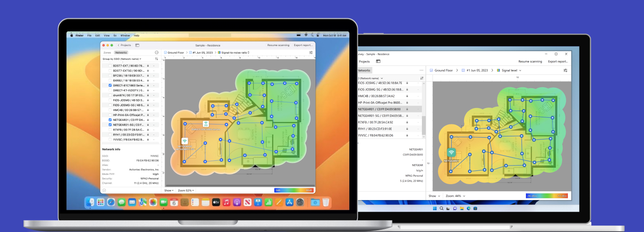Viewport: 644px width, 232px height.
Task: Click Export report in the Windows app
Action: (x=558, y=62)
